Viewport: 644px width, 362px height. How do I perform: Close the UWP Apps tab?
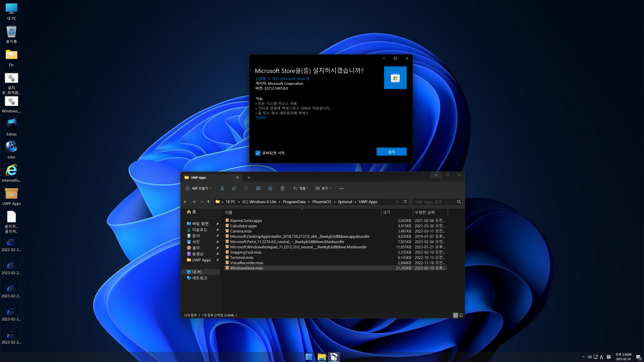click(237, 178)
